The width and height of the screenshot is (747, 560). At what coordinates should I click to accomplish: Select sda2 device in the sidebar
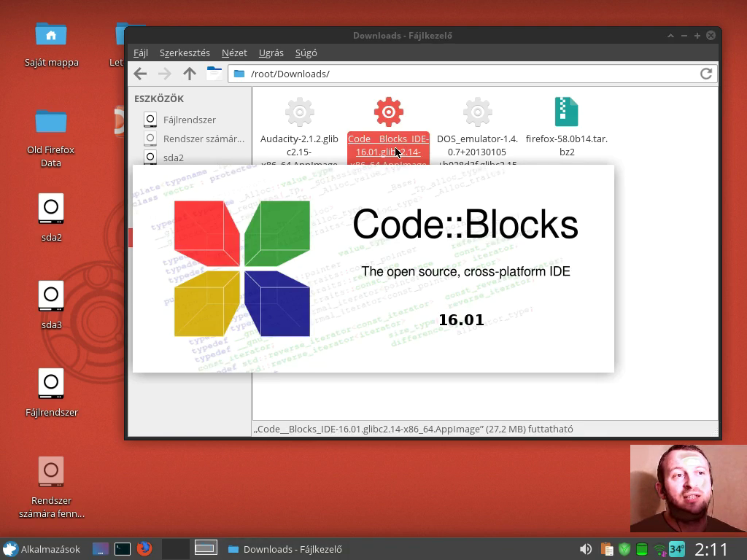tap(173, 157)
